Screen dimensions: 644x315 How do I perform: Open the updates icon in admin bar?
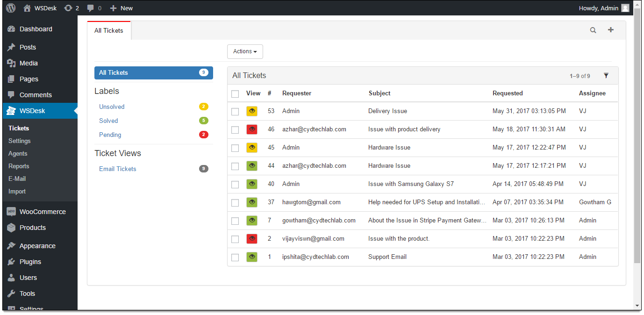point(71,8)
